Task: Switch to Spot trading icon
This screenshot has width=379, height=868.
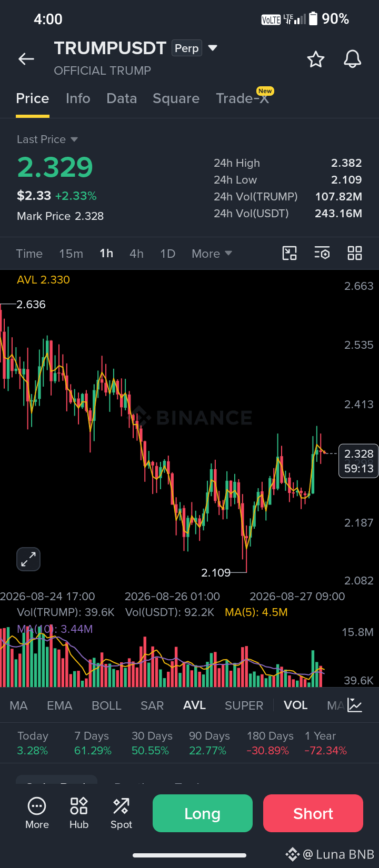Action: pos(121,813)
